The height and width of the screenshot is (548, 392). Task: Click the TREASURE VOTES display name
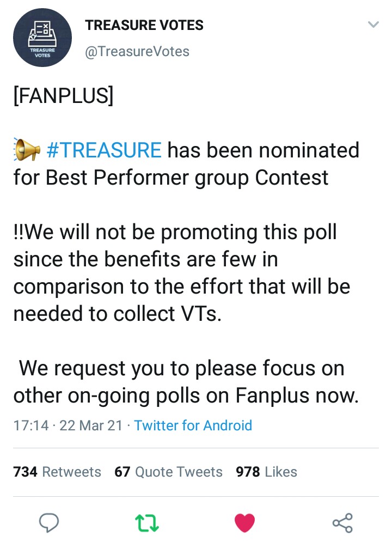point(144,25)
